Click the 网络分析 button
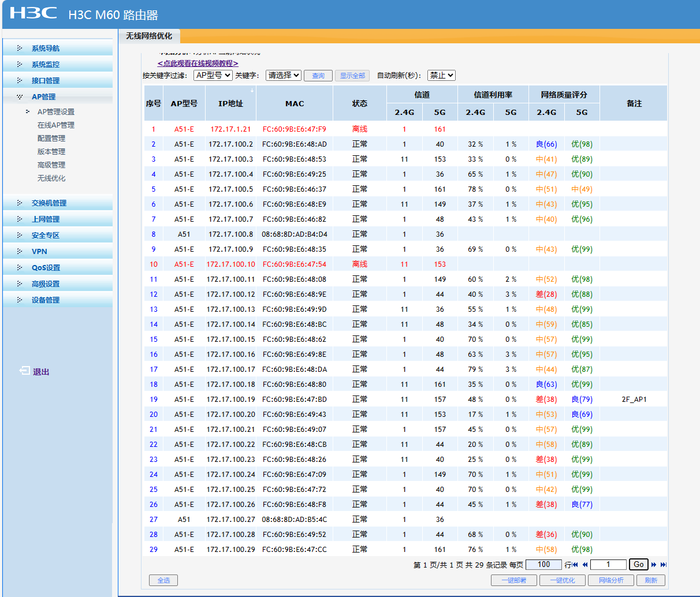Image resolution: width=700 pixels, height=597 pixels. [x=611, y=580]
